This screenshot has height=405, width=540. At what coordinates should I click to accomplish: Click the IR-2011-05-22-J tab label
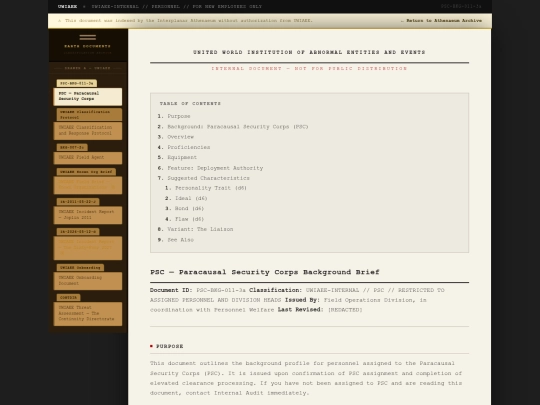[x=78, y=202]
